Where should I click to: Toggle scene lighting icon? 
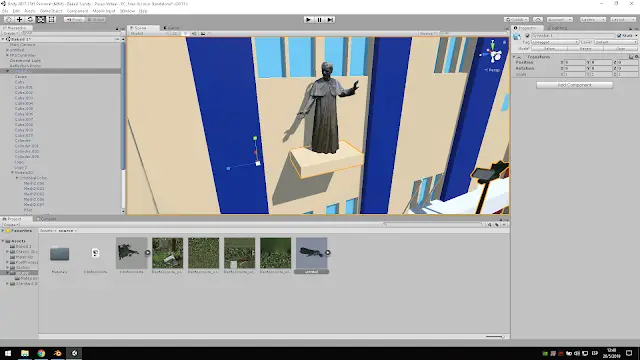point(185,33)
